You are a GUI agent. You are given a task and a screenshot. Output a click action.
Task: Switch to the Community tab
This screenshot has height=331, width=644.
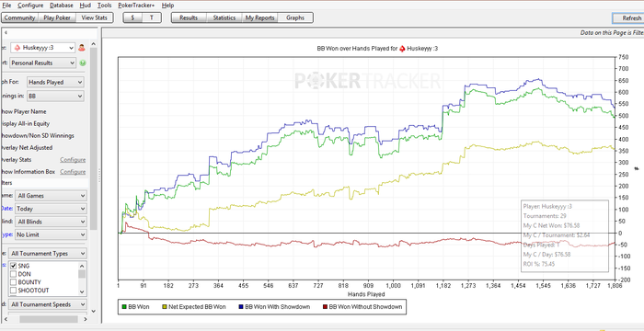pos(19,17)
